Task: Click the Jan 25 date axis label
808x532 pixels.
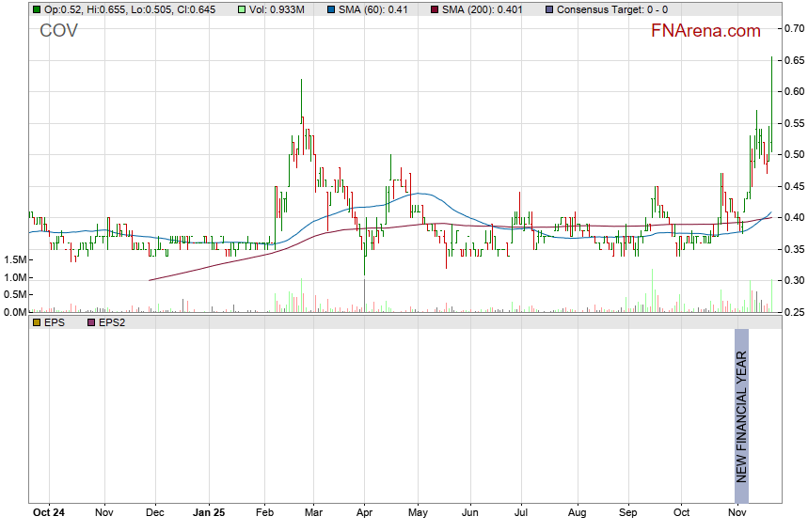Action: click(x=209, y=513)
